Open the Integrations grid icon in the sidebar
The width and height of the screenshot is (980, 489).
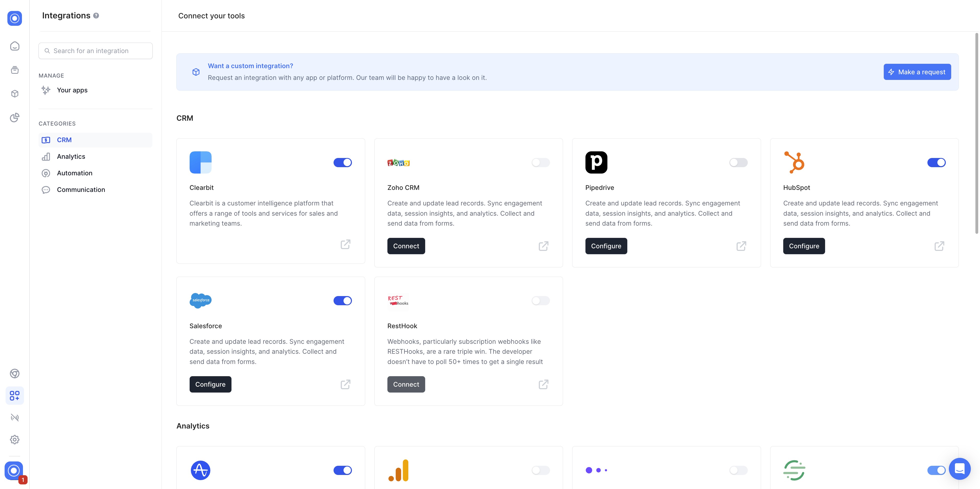pyautogui.click(x=15, y=395)
